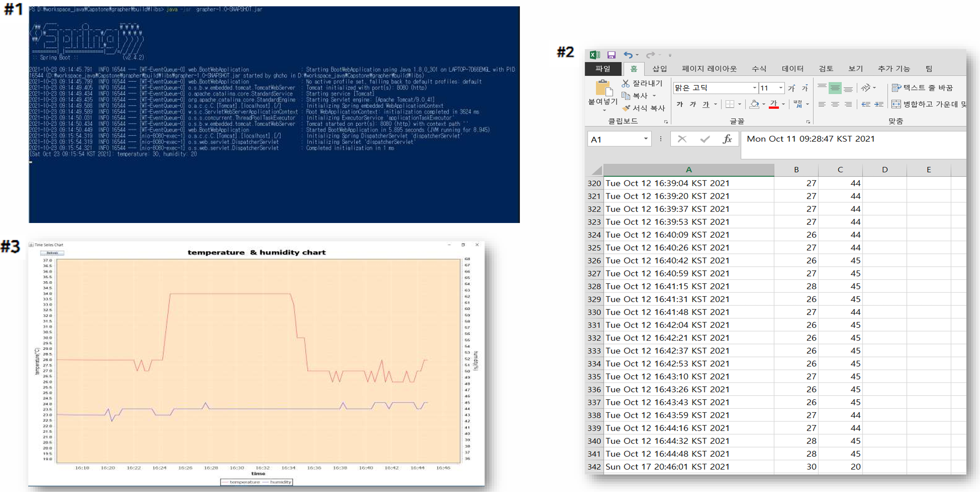Toggle middle vertical alignment button

[835, 88]
